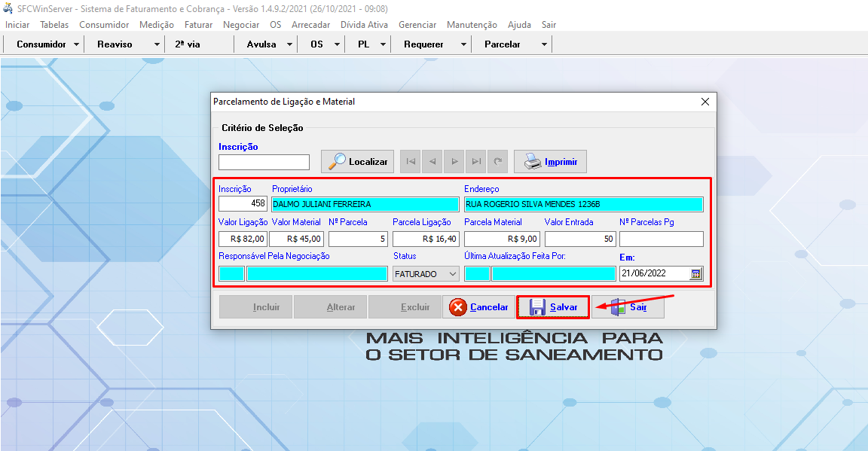Close the Parcelamento de Ligação dialog
868x451 pixels.
(x=705, y=102)
